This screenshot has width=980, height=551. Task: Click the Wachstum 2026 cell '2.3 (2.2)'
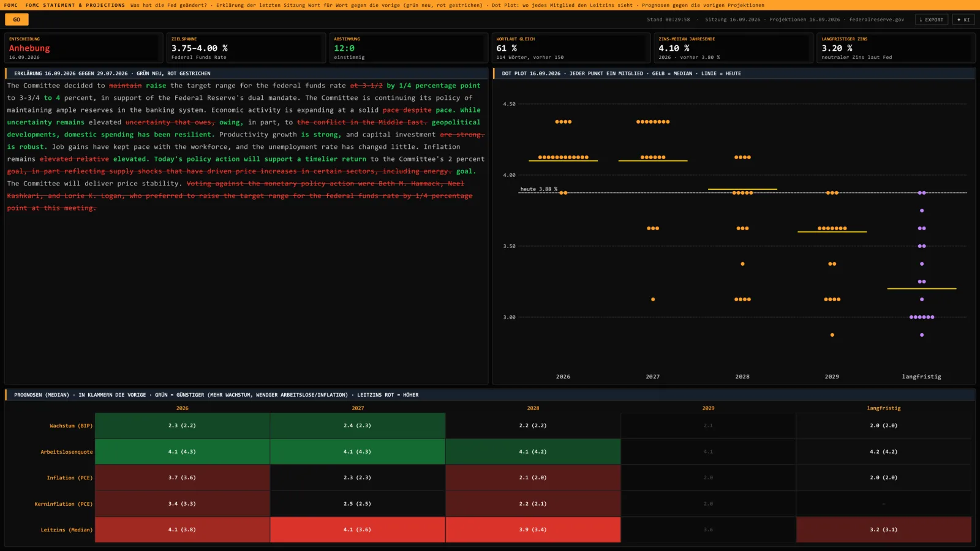[x=183, y=425]
